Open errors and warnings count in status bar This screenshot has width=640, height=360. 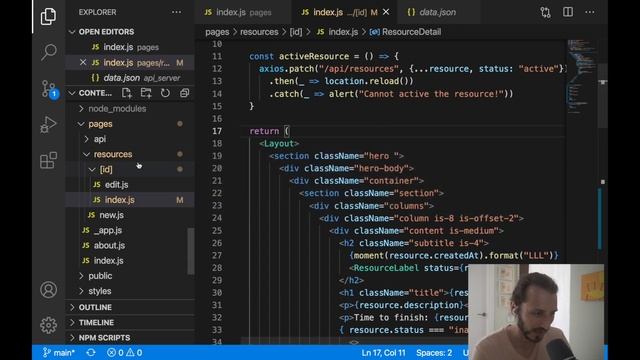pyautogui.click(x=124, y=353)
